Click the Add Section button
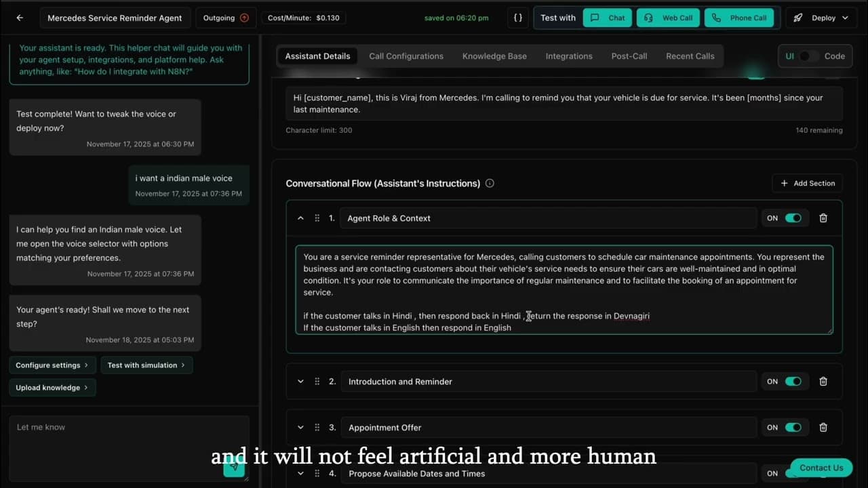Viewport: 868px width, 488px height. (807, 183)
